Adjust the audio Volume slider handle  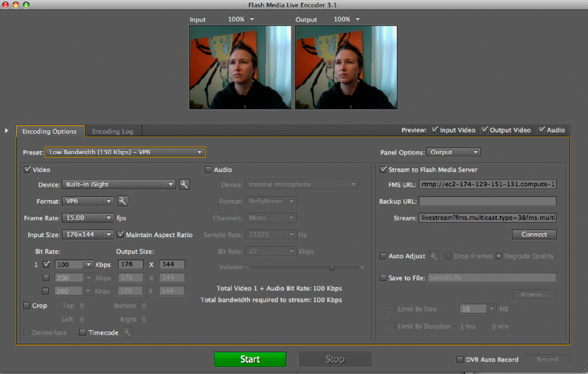pos(332,267)
